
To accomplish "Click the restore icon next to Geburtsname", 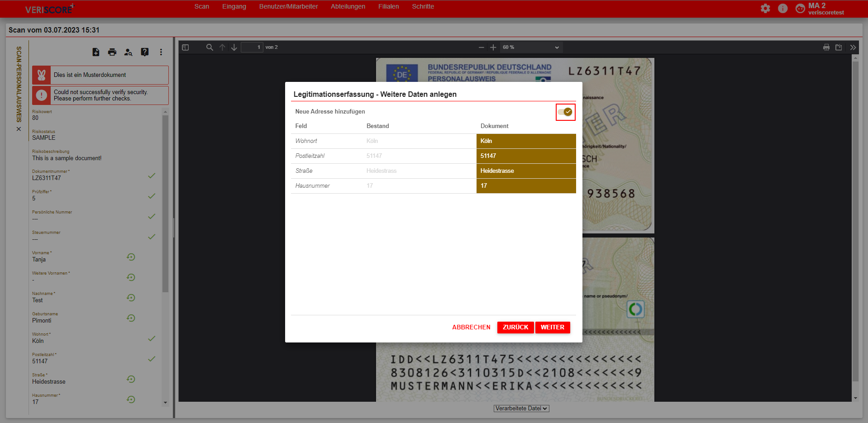I will pyautogui.click(x=131, y=318).
